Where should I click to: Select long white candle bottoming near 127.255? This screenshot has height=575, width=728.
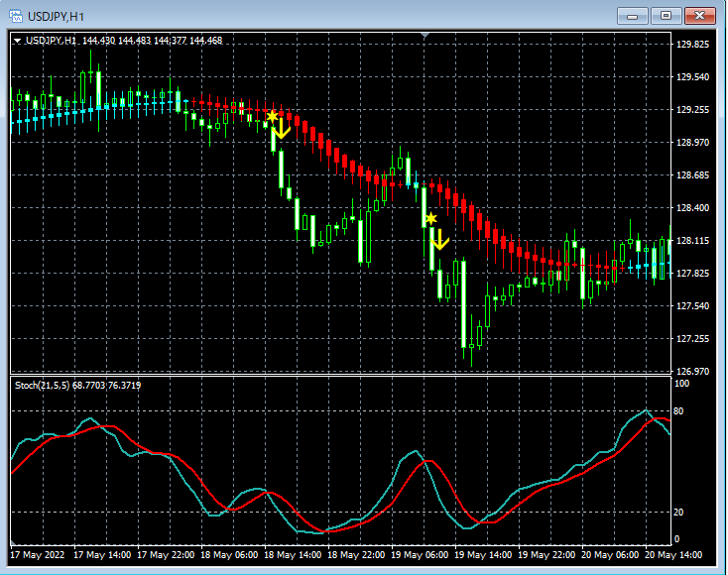tap(463, 304)
